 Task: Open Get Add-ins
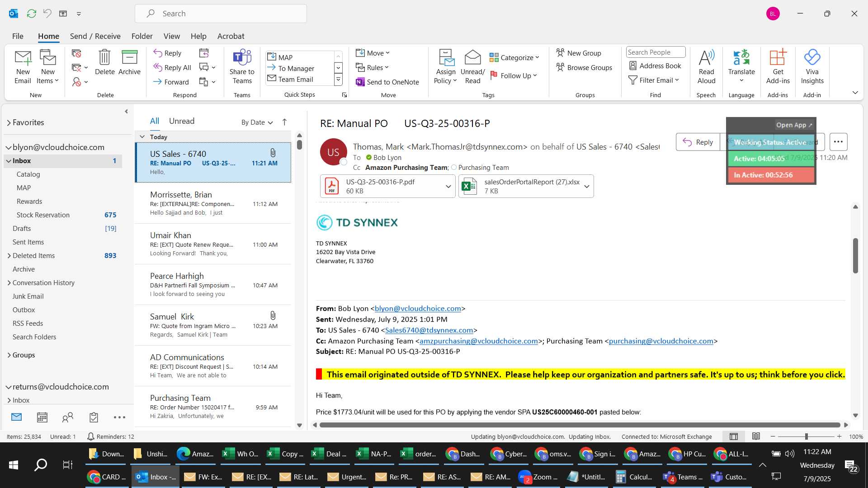pos(778,67)
